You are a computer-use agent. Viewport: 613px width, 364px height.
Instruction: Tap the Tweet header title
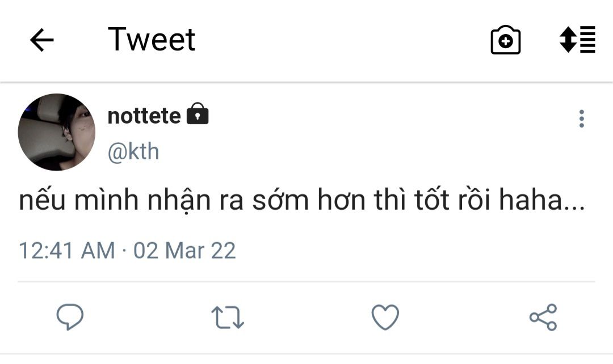click(x=152, y=40)
